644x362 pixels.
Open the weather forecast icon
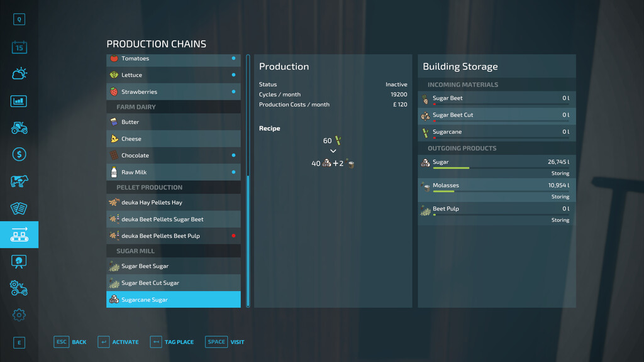(19, 74)
